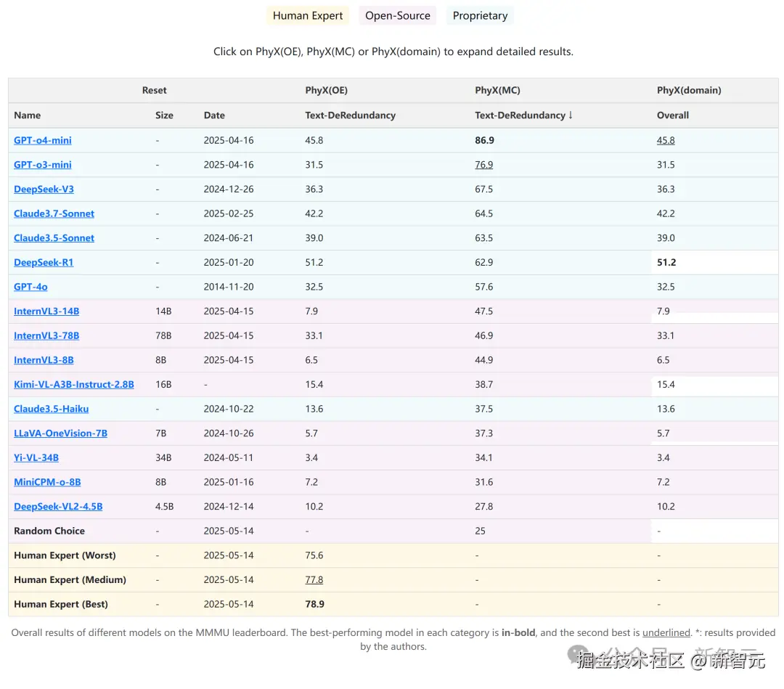Sort table by Size column

[164, 115]
